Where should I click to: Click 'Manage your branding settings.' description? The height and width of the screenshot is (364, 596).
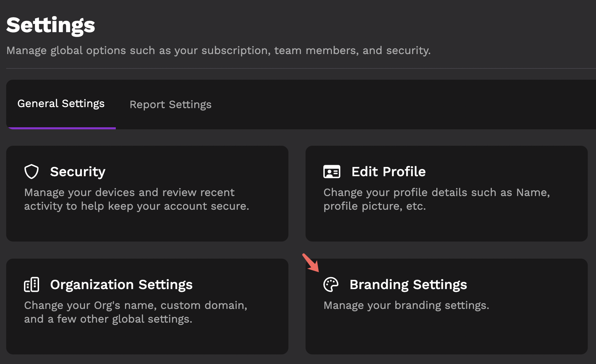pyautogui.click(x=406, y=305)
